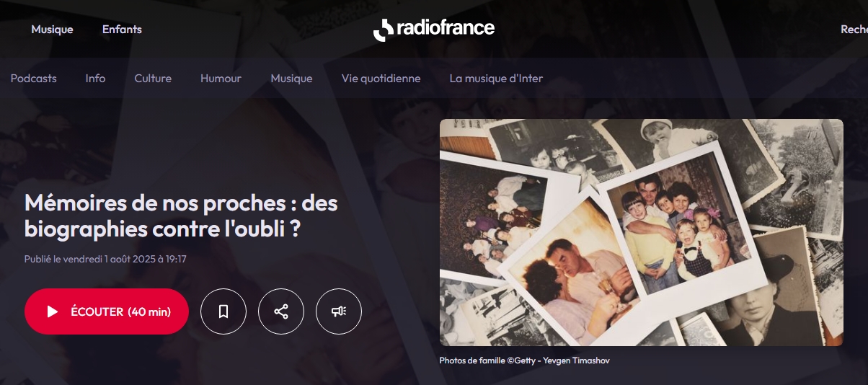868x385 pixels.
Task: Click the bookmark icon to save episode
Action: pos(223,311)
